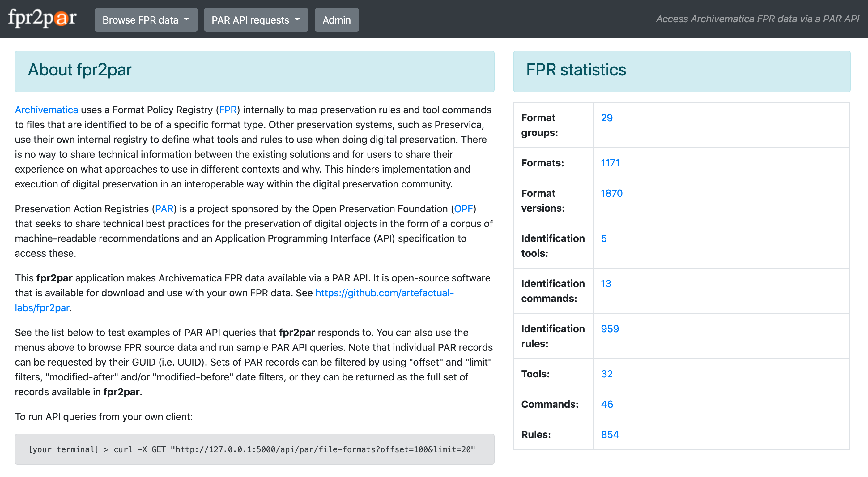The height and width of the screenshot is (477, 868).
Task: Click the fpr2par logo
Action: point(42,19)
